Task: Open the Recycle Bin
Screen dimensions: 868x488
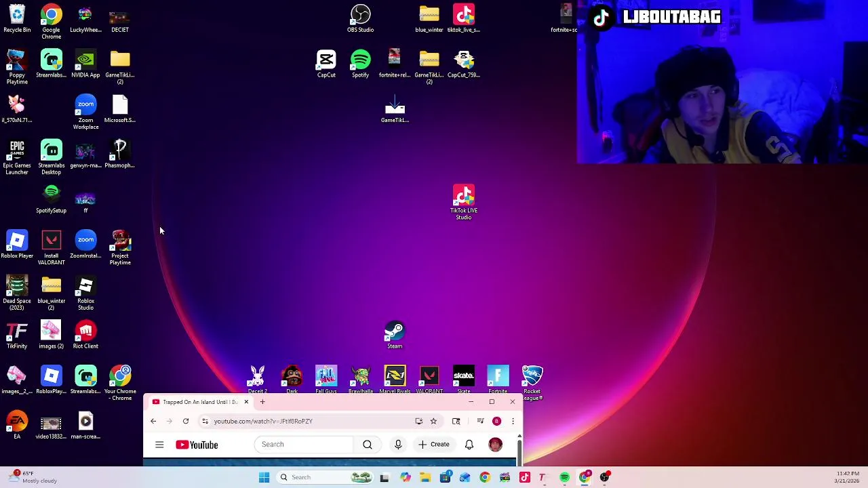Action: click(17, 18)
